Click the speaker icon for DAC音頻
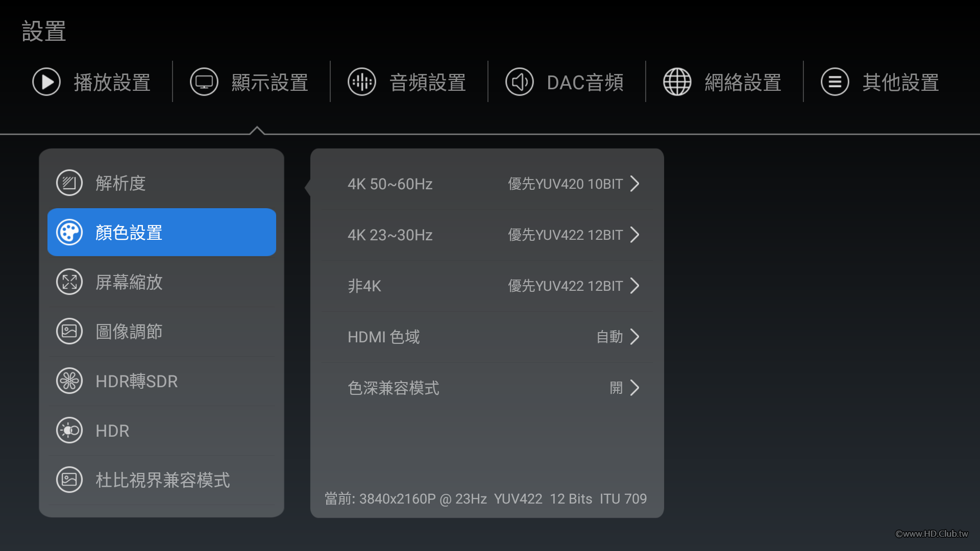The height and width of the screenshot is (551, 980). coord(520,82)
